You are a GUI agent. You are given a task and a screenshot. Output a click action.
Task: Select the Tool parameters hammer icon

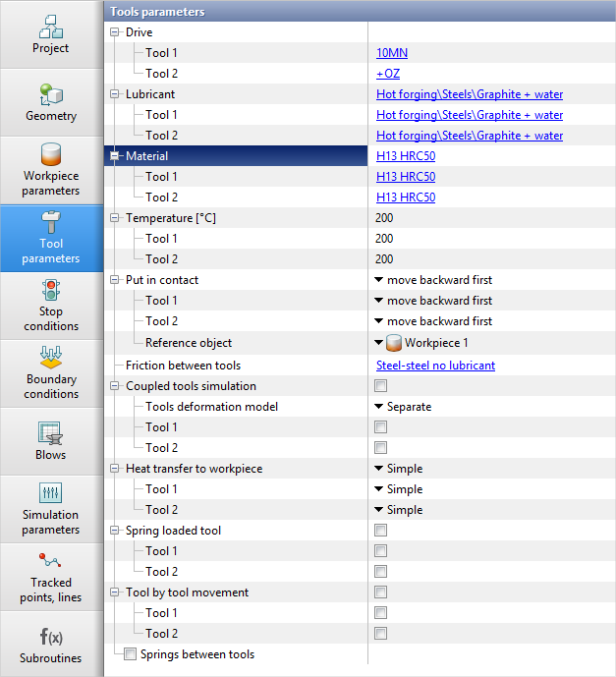51,222
